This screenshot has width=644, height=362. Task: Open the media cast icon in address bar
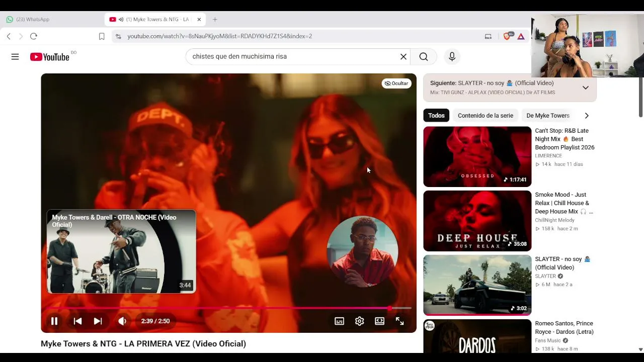[x=488, y=36]
